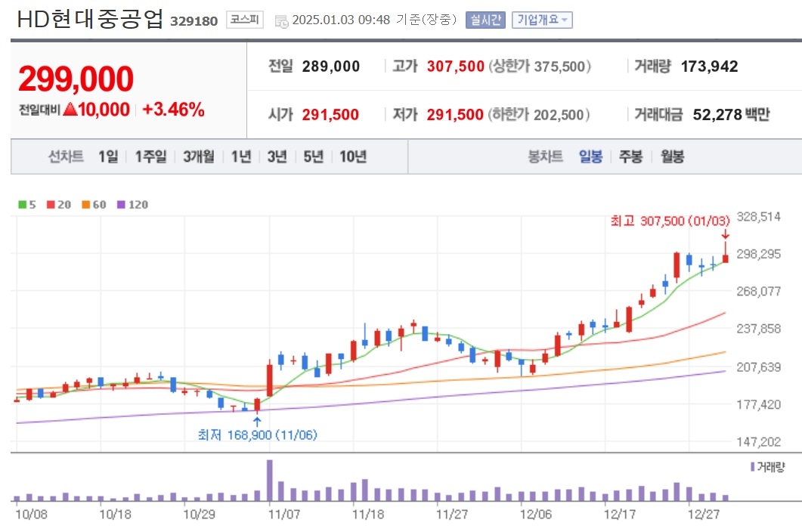Click the tallest volume bar at 11/07

point(270,481)
